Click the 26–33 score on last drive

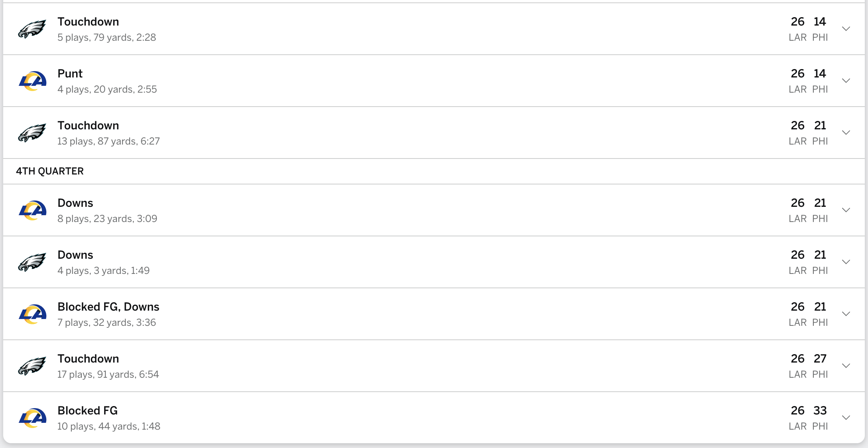809,410
